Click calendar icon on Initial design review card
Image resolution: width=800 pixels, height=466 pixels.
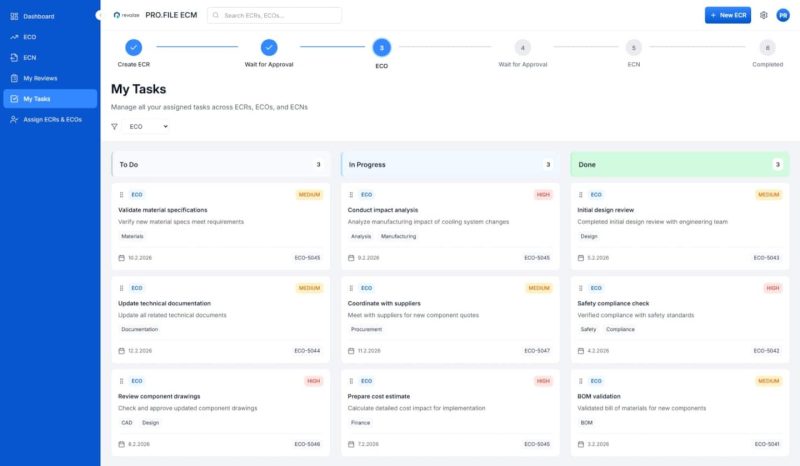[581, 258]
